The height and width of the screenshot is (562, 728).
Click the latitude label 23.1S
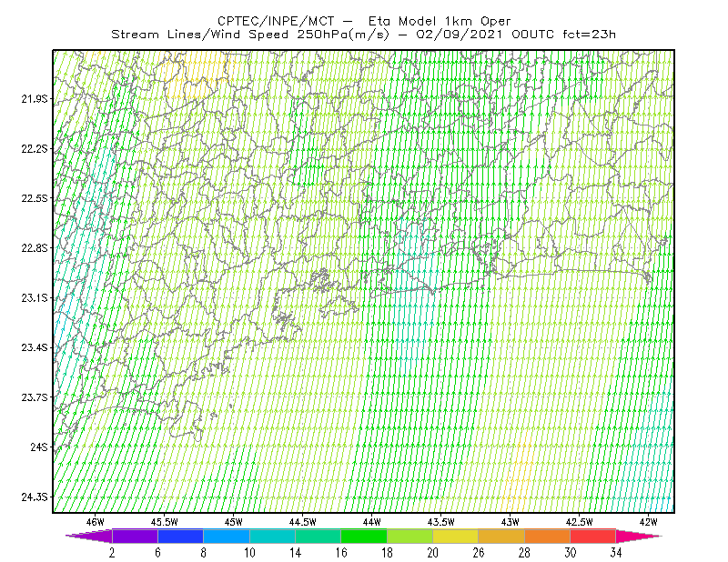(35, 297)
